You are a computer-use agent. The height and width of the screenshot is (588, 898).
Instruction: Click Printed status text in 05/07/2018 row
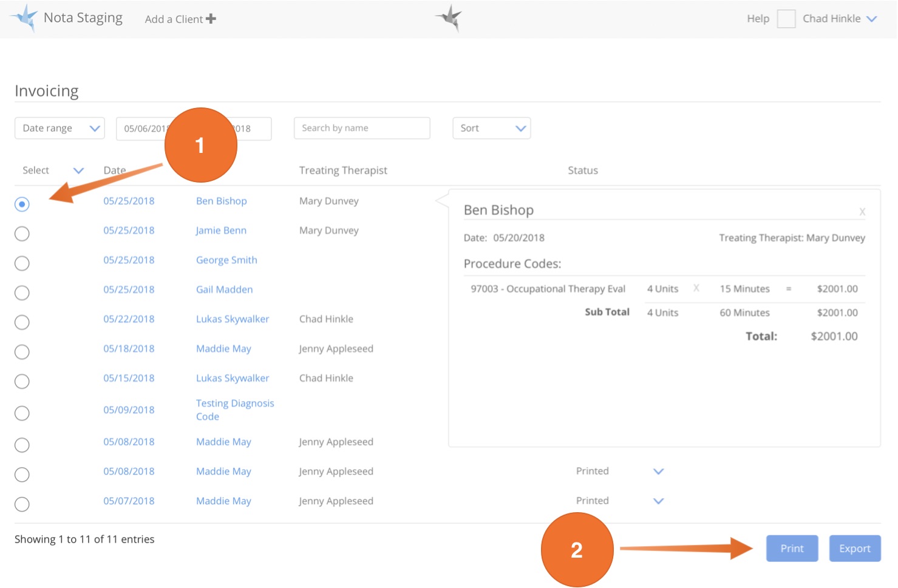(x=592, y=501)
